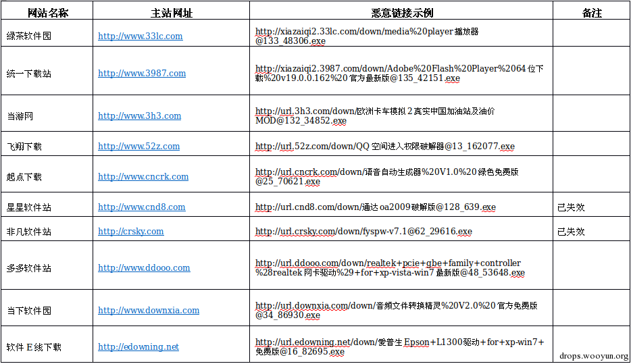Click the url.edowning.net Epson URL text
This screenshot has height=364, width=631.
tap(399, 346)
